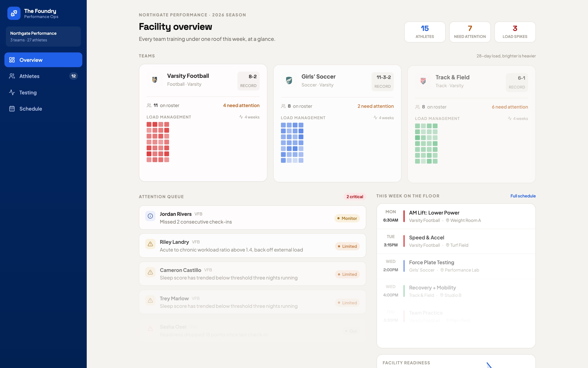The height and width of the screenshot is (368, 588).
Task: Click info icon beside Jordan Rivers
Action: tap(150, 216)
